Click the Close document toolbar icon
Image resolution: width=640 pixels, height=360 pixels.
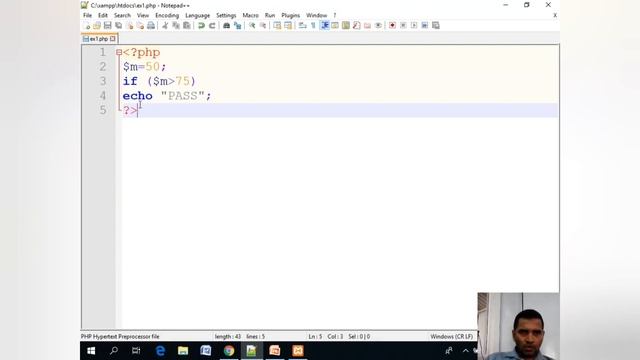129,26
